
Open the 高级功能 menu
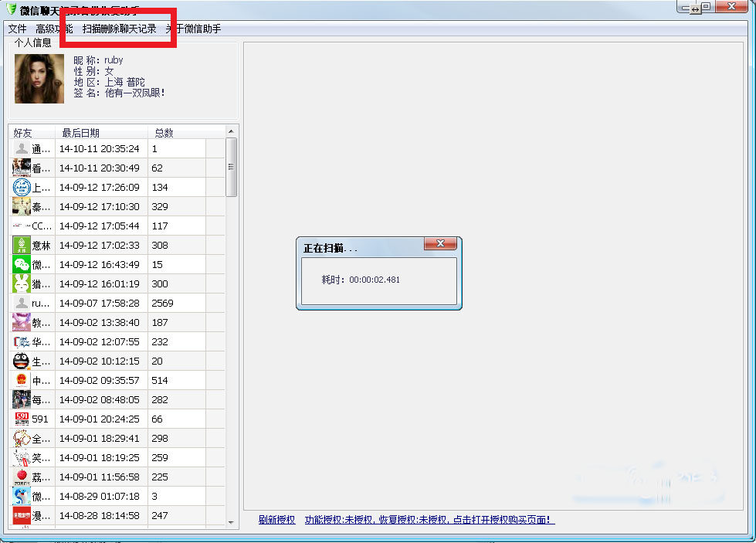coord(54,29)
